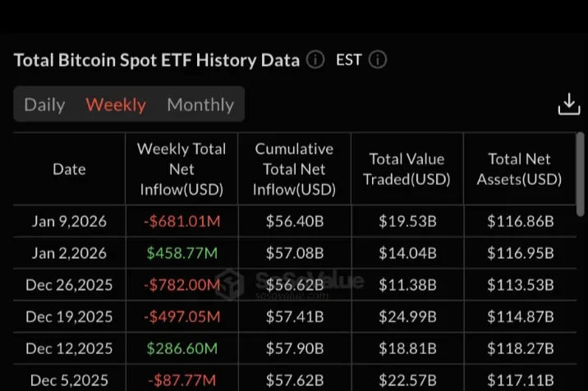The width and height of the screenshot is (588, 391).
Task: Select the Weekly tab
Action: pyautogui.click(x=116, y=104)
